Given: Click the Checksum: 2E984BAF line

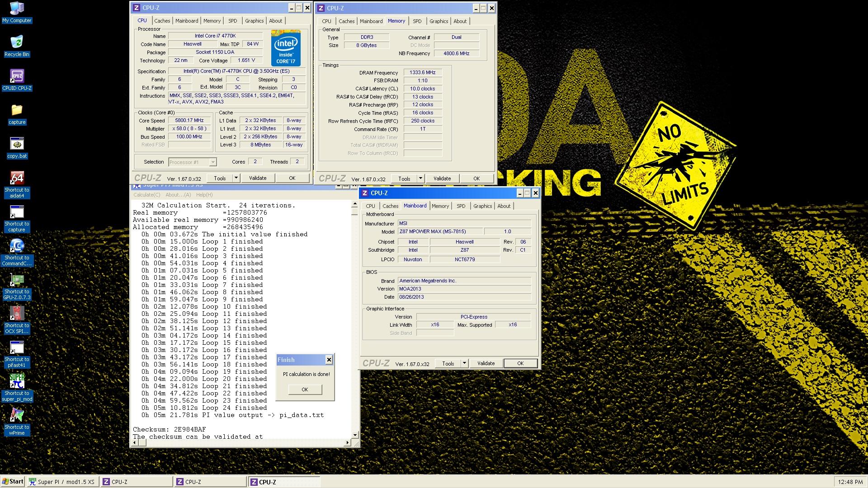Looking at the screenshot, I should point(170,429).
